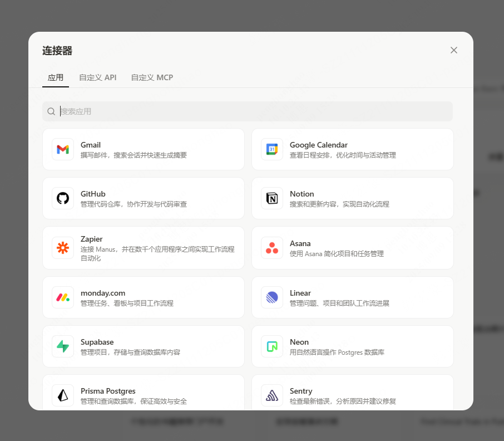The width and height of the screenshot is (504, 441).
Task: Select the Linear connector title
Action: coord(300,293)
